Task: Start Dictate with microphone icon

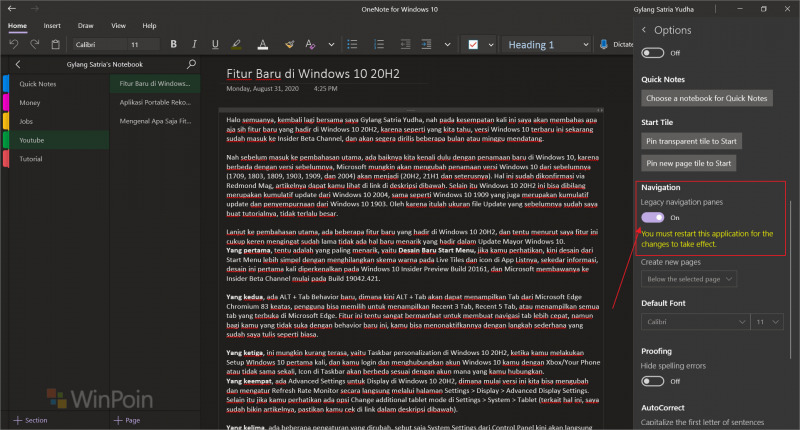Action: pyautogui.click(x=604, y=44)
